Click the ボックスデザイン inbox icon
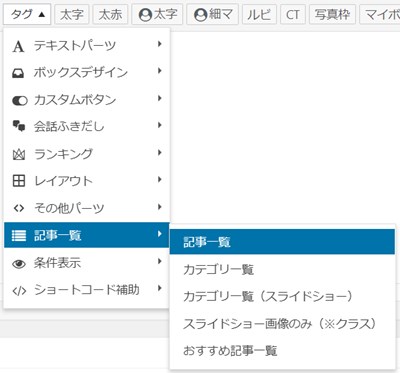This screenshot has width=400, height=373. pos(18,73)
